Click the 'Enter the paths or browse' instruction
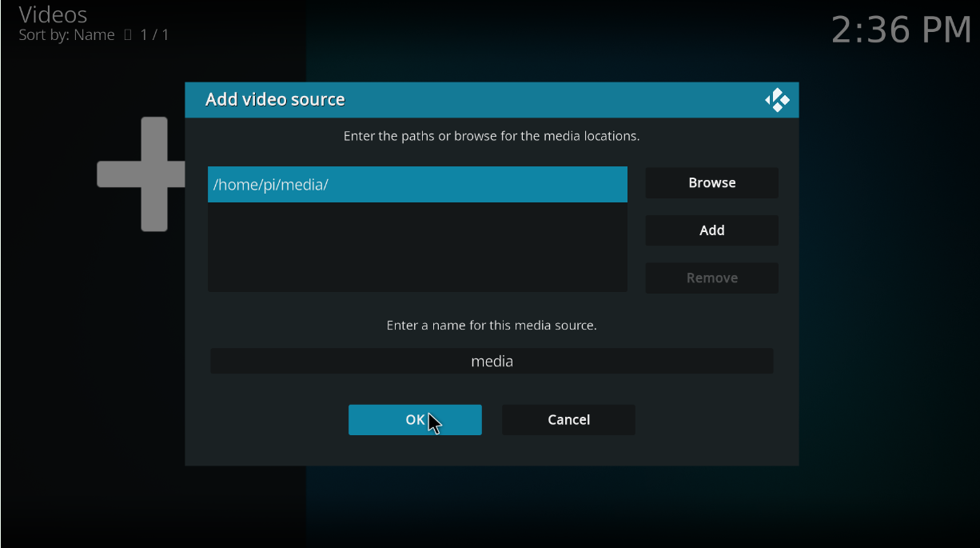 pyautogui.click(x=492, y=137)
